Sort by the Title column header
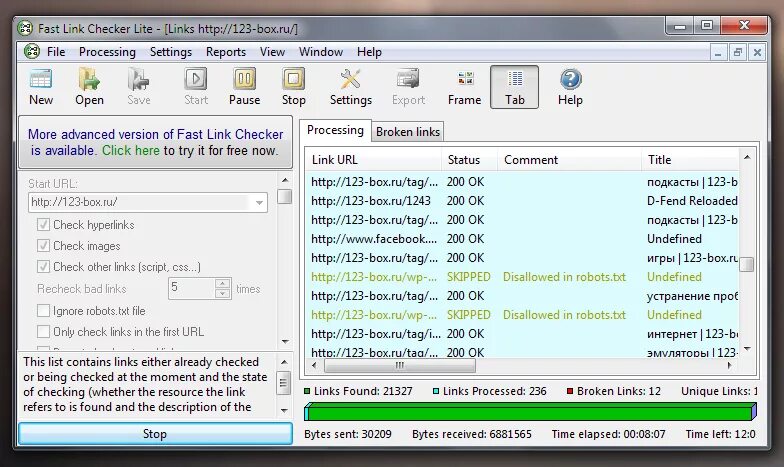This screenshot has height=467, width=784. 690,160
